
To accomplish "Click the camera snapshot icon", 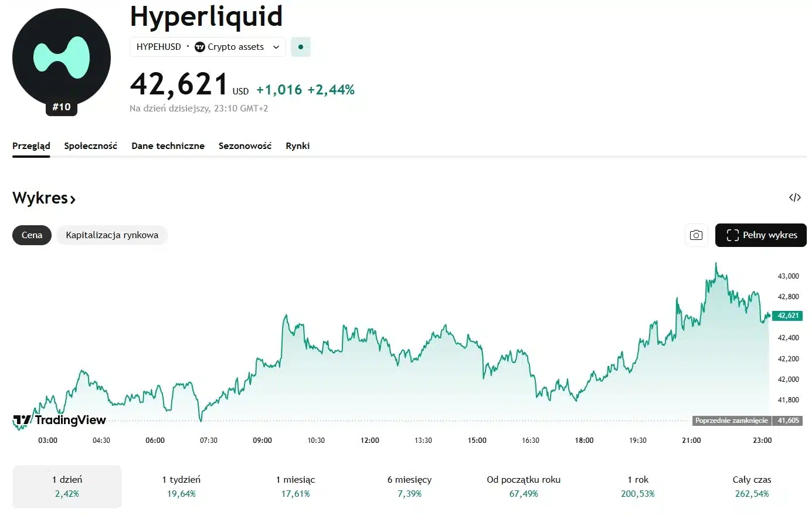I will tap(696, 235).
